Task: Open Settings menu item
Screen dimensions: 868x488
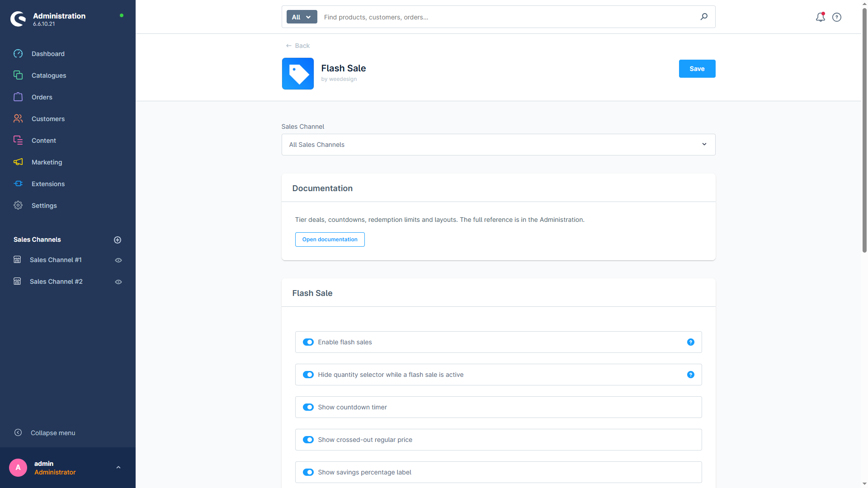Action: pos(44,206)
